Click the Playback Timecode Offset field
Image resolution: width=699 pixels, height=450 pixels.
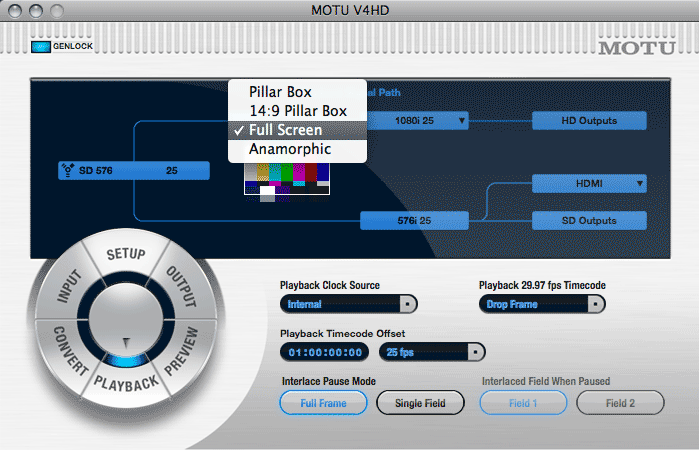[x=325, y=352]
